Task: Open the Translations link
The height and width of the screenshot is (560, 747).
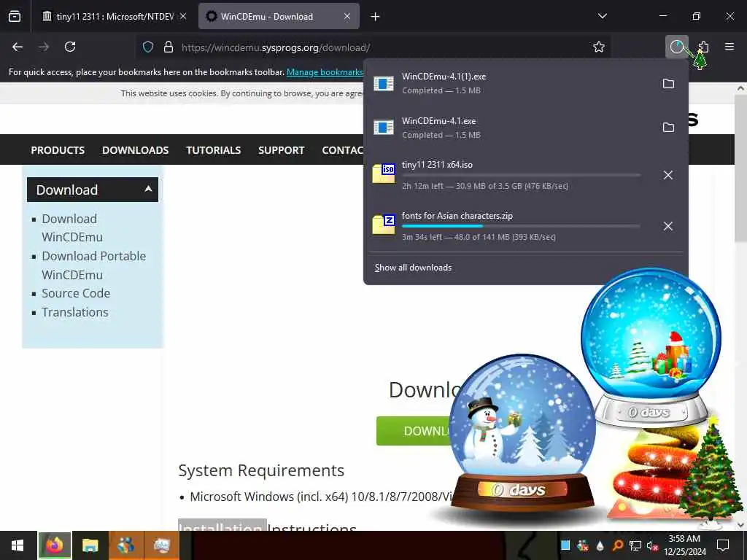Action: [x=75, y=312]
